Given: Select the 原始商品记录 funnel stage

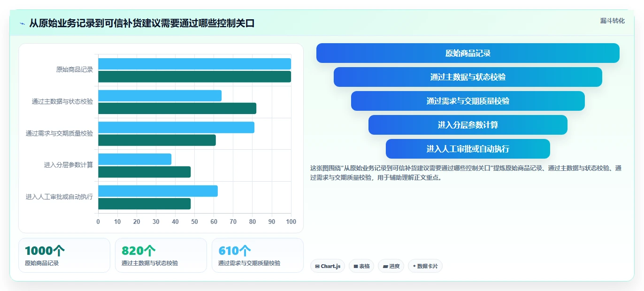Looking at the screenshot, I should (468, 53).
